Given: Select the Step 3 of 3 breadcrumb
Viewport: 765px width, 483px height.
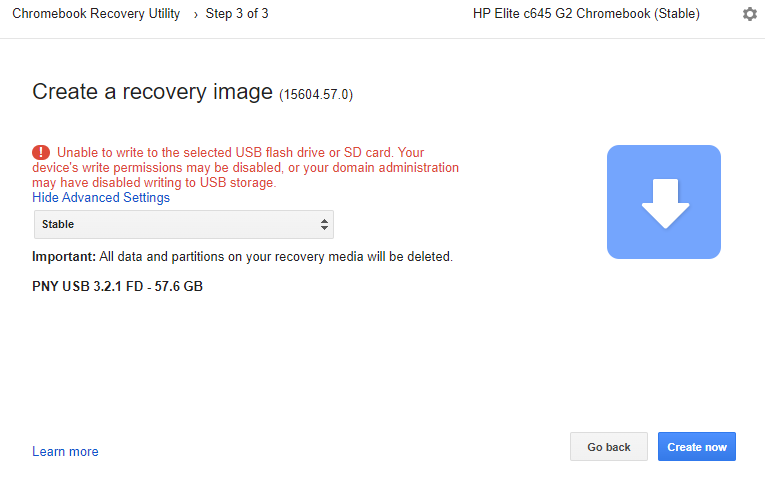Looking at the screenshot, I should (237, 14).
